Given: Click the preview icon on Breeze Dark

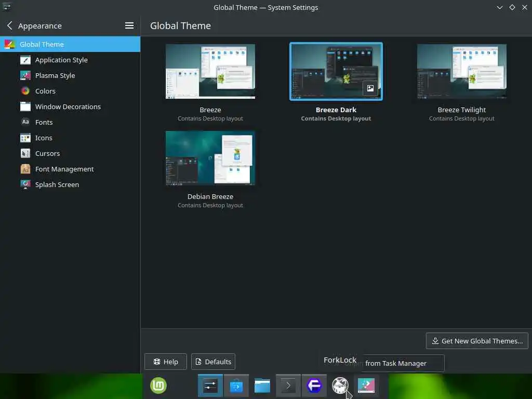Looking at the screenshot, I should tap(370, 88).
